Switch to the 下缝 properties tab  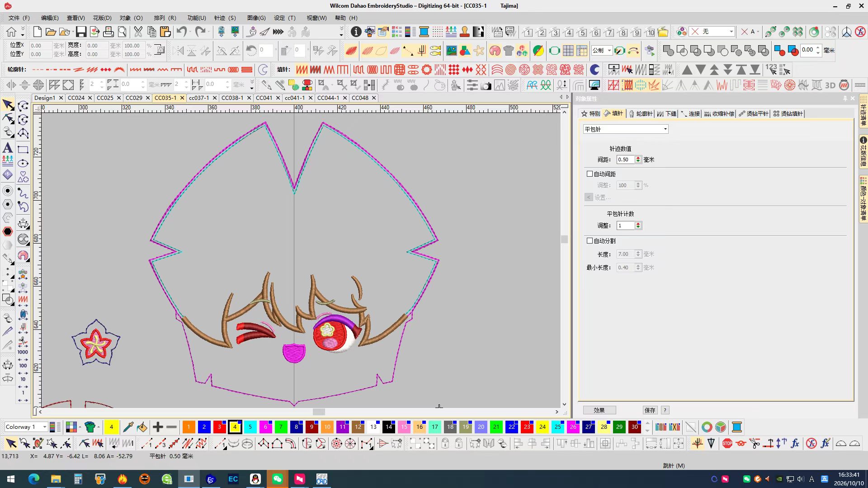coord(667,113)
